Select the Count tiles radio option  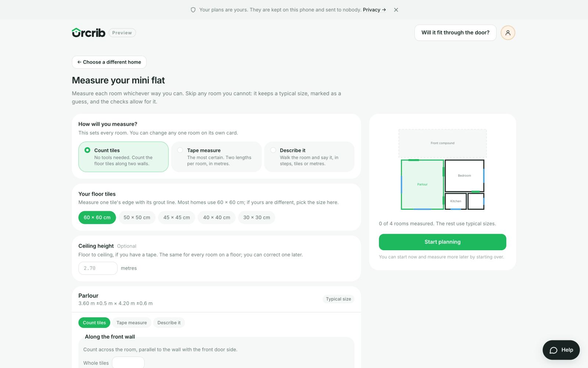click(x=123, y=157)
